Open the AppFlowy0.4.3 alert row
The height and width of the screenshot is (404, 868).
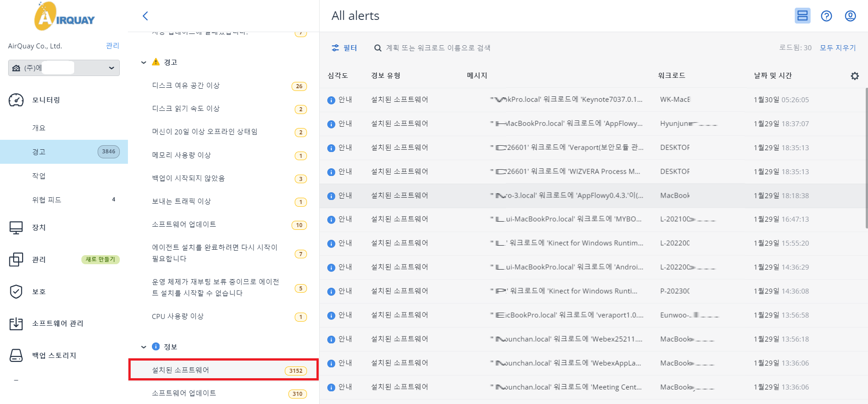[x=592, y=195]
